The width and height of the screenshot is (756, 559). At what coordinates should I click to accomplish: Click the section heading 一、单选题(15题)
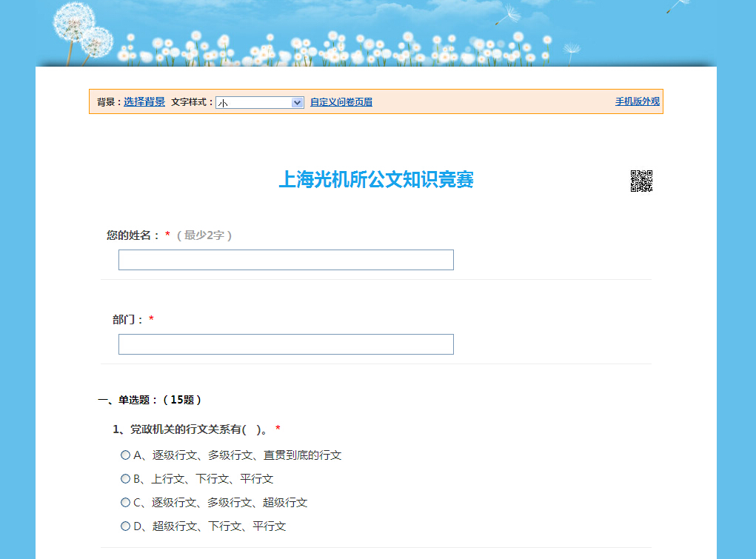150,400
